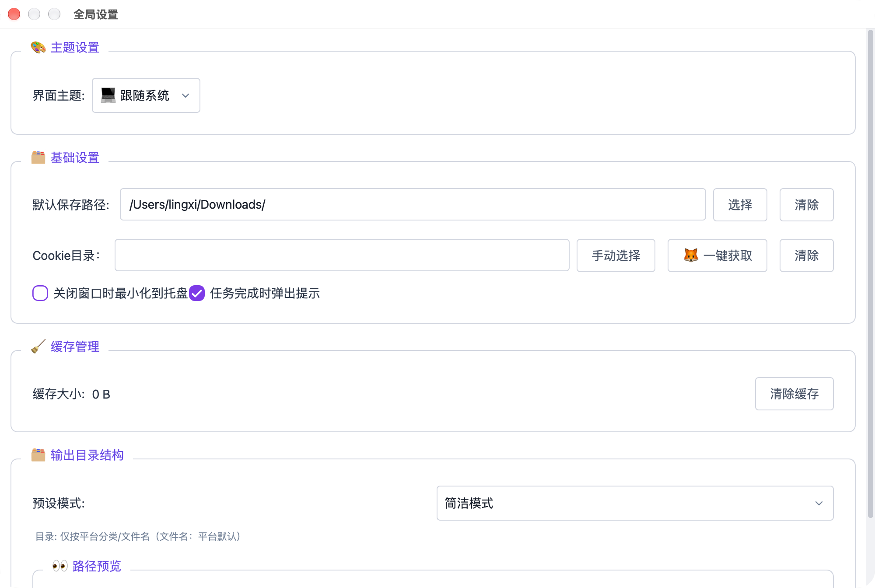Focus the 默认保存路径 input field
This screenshot has width=875, height=588.
(413, 205)
